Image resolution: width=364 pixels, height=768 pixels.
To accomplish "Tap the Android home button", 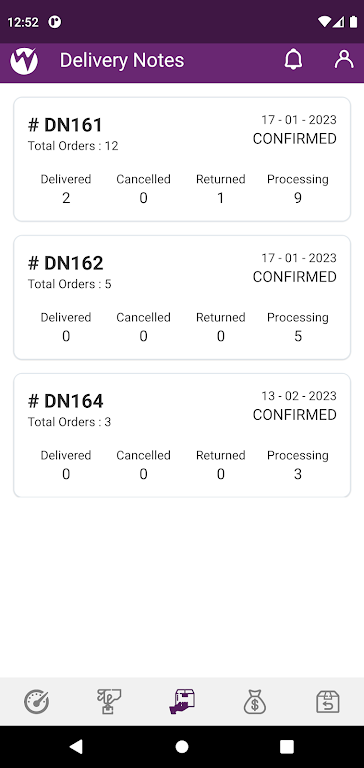I will tap(182, 746).
